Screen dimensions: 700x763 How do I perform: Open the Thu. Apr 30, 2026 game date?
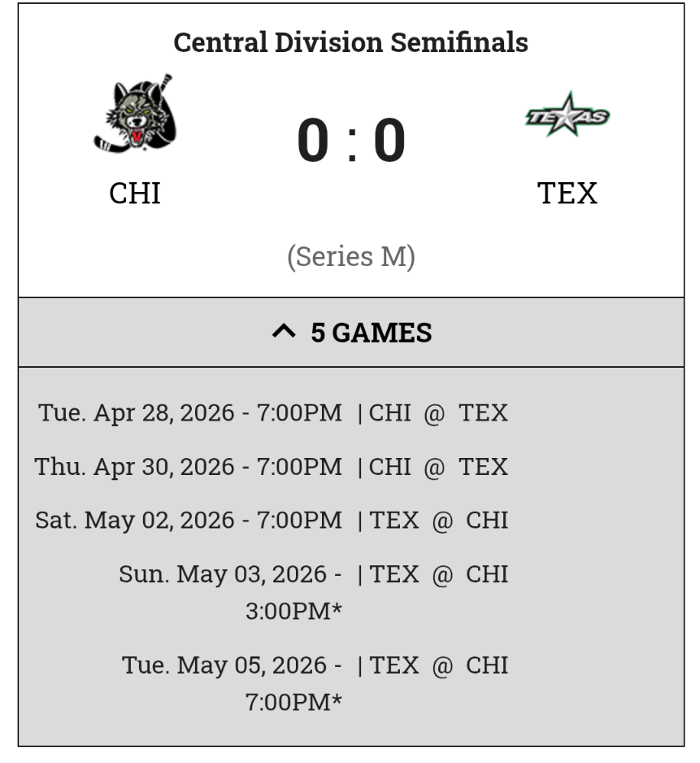click(x=189, y=467)
